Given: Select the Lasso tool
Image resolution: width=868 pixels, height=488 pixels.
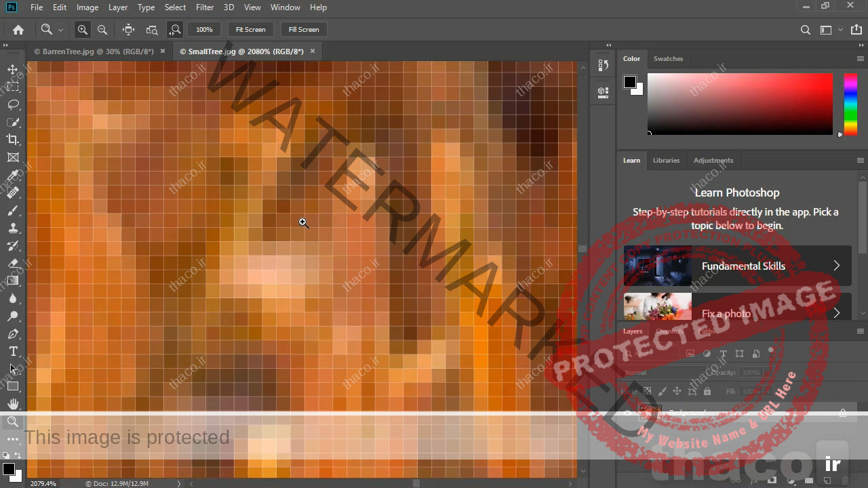Looking at the screenshot, I should click(13, 104).
